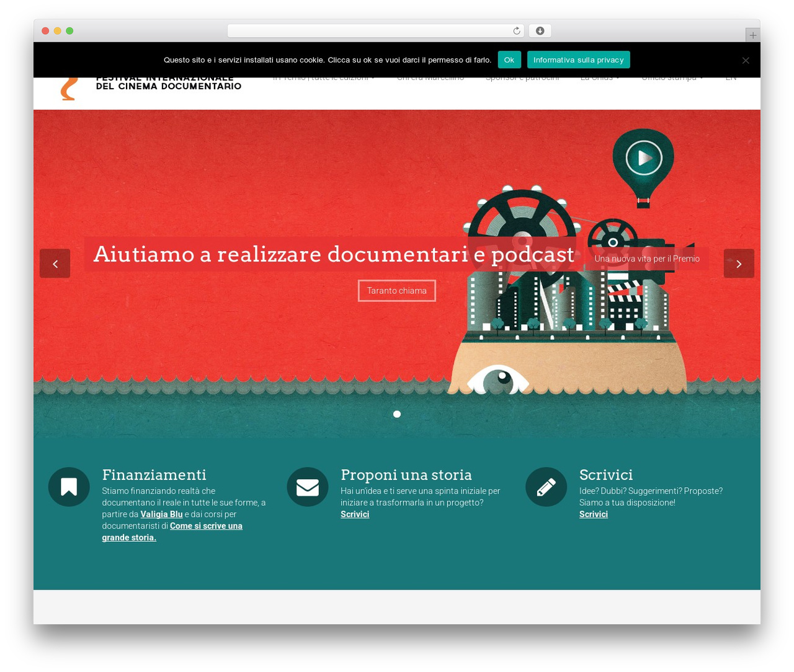
Task: Click the Scrivici pencil icon
Action: (546, 487)
